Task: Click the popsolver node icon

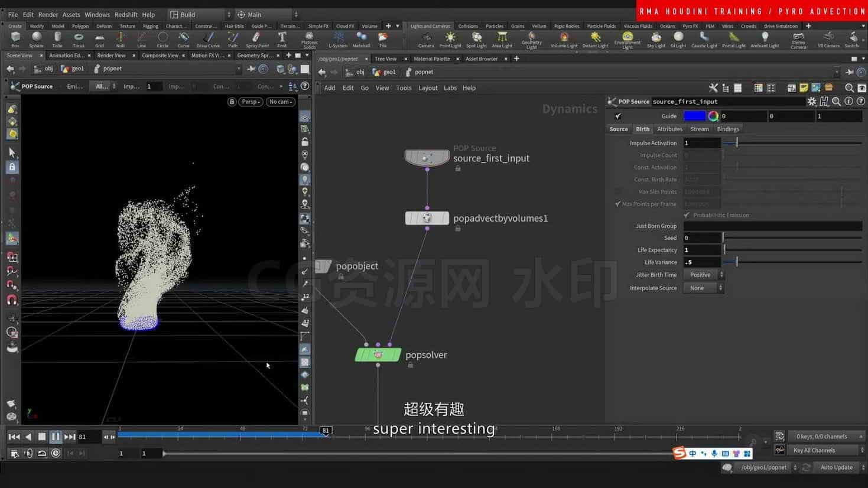Action: coord(378,354)
